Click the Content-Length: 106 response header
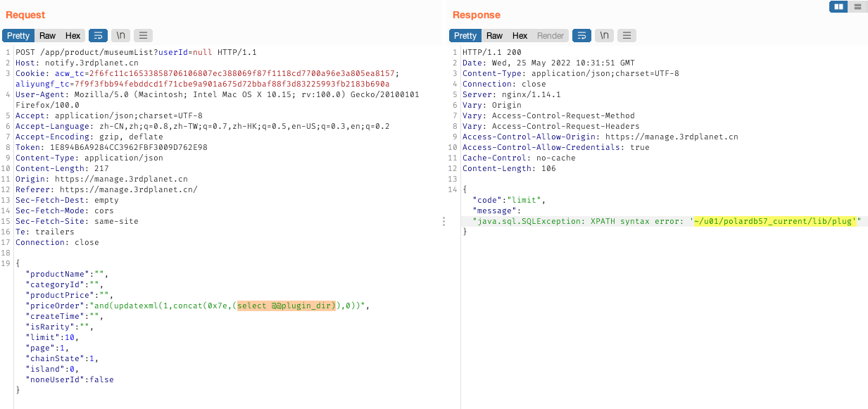 [509, 169]
